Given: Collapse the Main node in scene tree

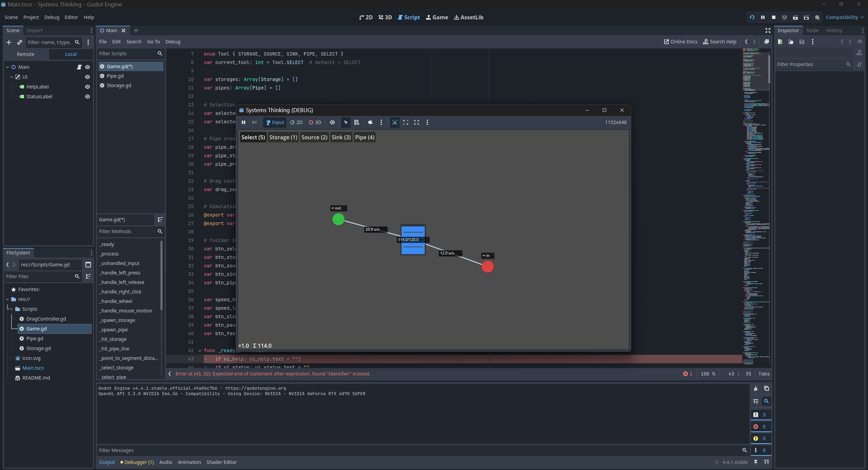Looking at the screenshot, I should 7,67.
